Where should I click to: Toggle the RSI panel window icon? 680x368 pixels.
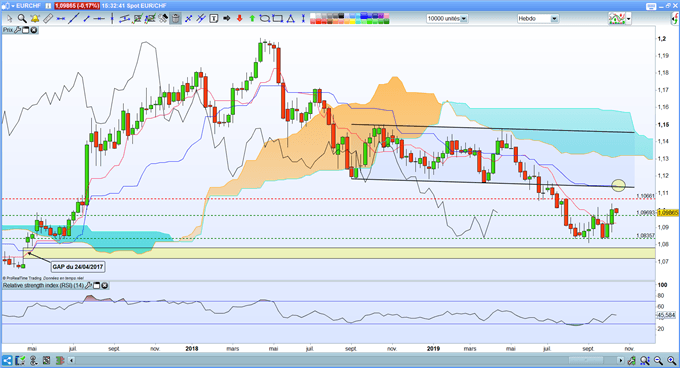97,286
